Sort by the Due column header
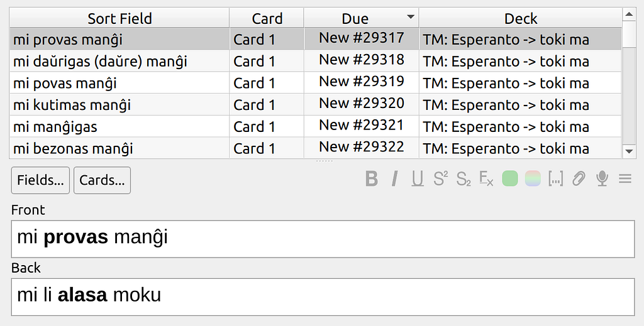This screenshot has height=326, width=644. [361, 18]
